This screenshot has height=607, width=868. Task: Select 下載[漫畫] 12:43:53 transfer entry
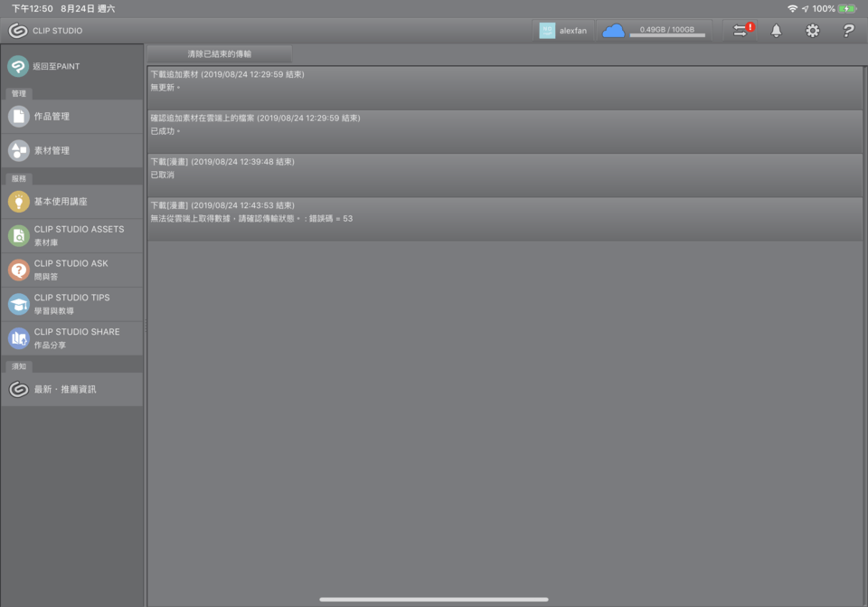coord(505,219)
